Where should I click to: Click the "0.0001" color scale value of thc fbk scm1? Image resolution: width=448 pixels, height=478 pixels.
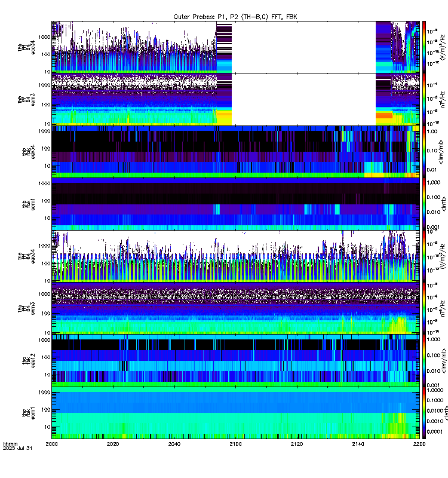click(435, 431)
